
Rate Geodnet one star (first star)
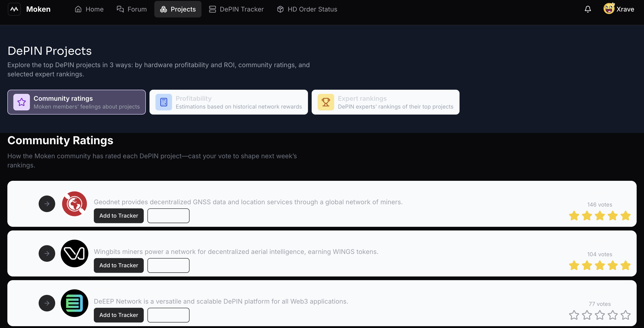coord(574,216)
